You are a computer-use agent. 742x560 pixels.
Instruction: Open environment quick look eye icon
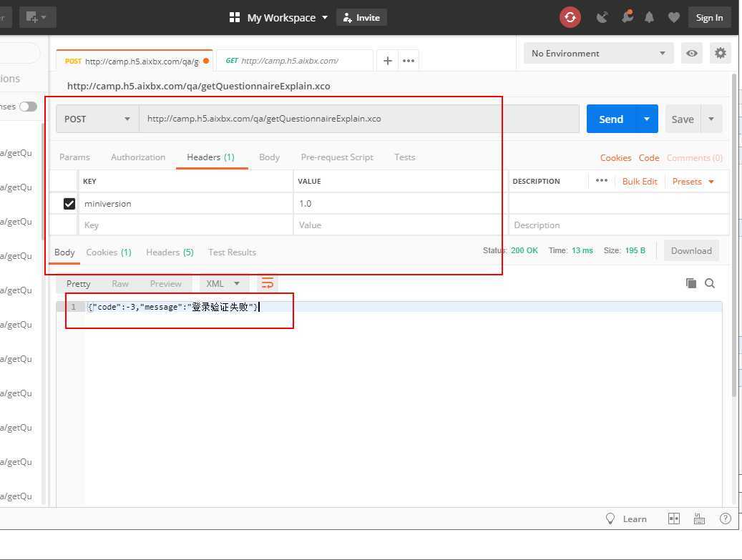[x=692, y=54]
